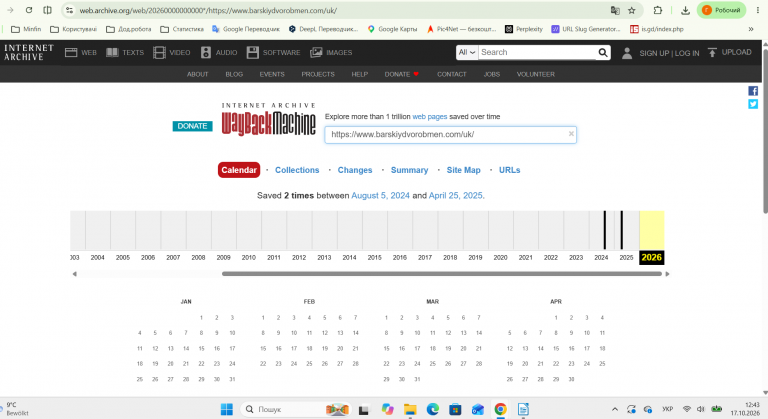The image size is (768, 419).
Task: Switch to the Collections tab
Action: pos(297,170)
